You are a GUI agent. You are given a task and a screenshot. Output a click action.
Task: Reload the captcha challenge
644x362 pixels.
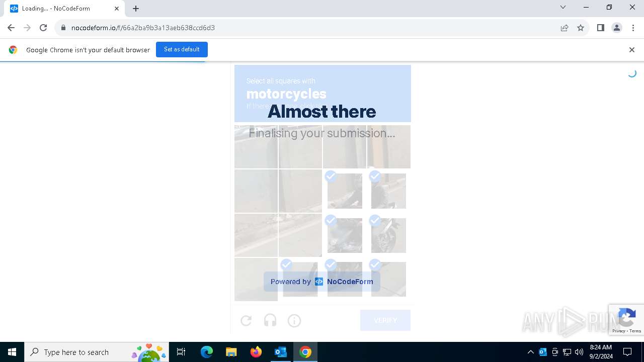(246, 320)
